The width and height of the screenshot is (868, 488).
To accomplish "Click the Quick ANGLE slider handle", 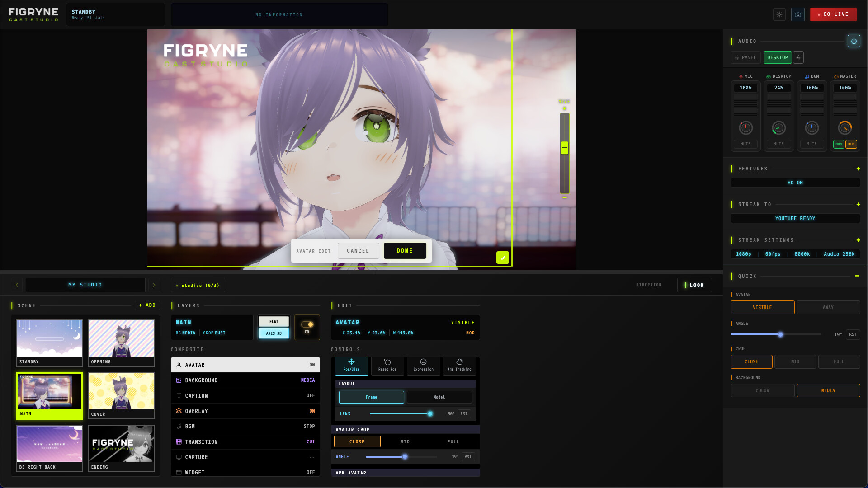I will 780,335.
